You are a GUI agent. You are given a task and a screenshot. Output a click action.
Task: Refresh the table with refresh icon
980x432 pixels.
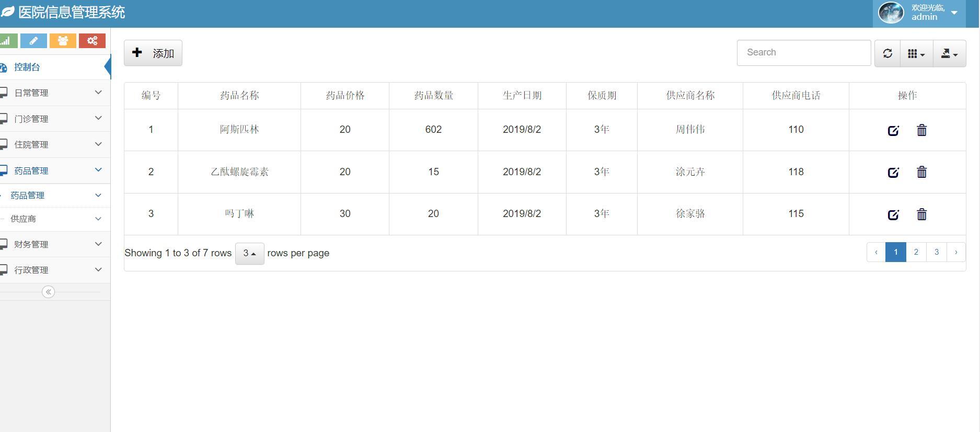(x=887, y=53)
